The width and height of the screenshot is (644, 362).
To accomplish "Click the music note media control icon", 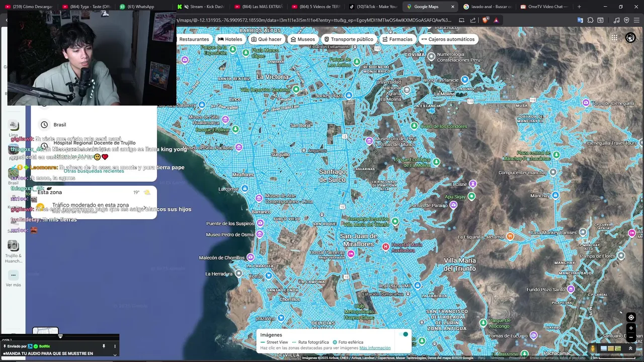I will pos(617,20).
